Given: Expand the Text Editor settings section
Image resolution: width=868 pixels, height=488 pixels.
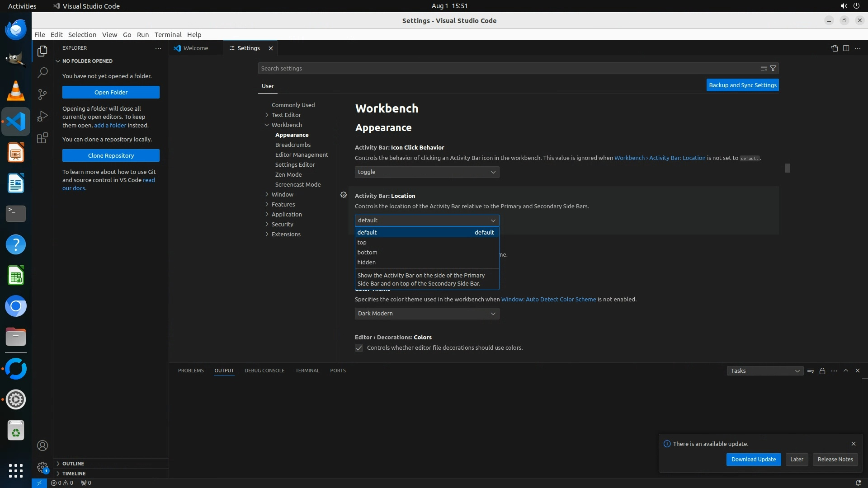Looking at the screenshot, I should pyautogui.click(x=286, y=115).
